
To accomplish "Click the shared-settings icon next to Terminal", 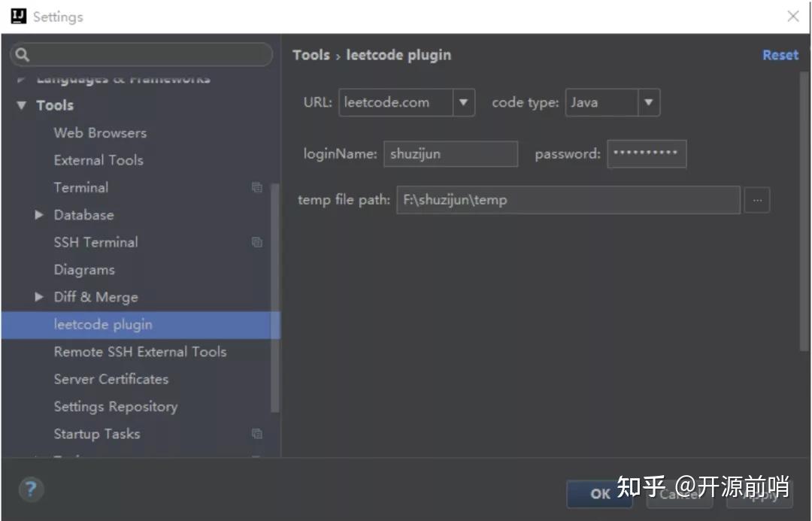I will (x=257, y=187).
